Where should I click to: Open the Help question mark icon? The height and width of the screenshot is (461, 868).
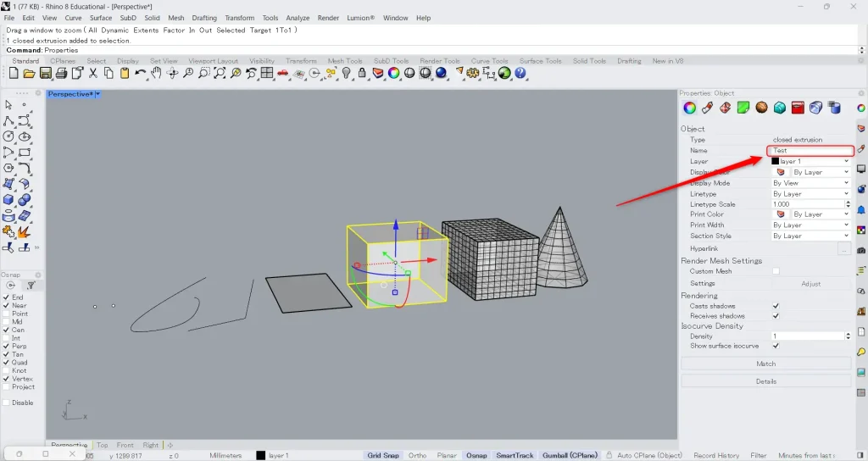click(520, 74)
